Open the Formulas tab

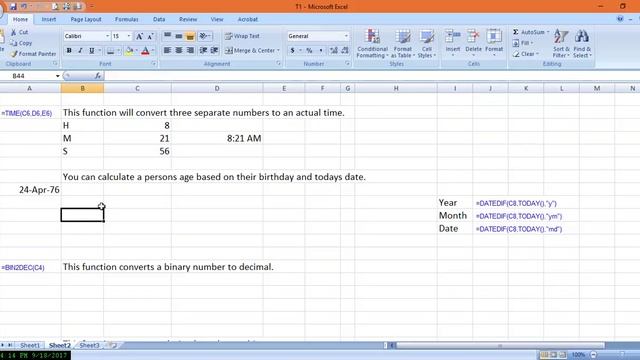[x=127, y=19]
